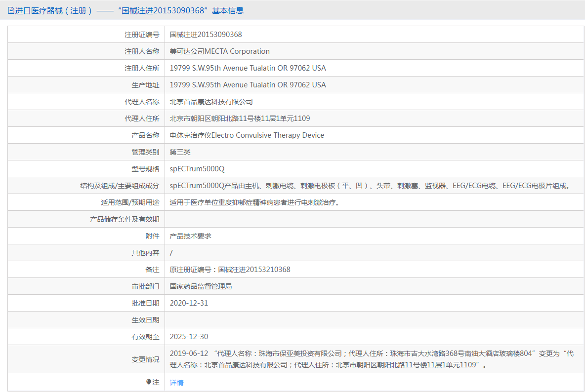This screenshot has height=392, width=585.
Task: Click the approval date 2020-12-31
Action: point(189,303)
